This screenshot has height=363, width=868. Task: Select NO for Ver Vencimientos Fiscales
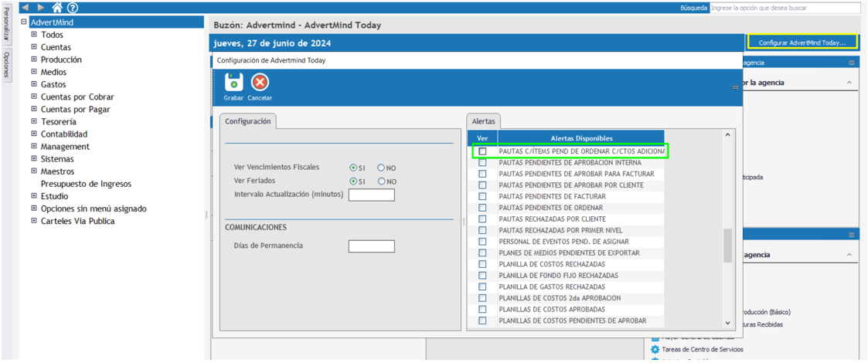pyautogui.click(x=381, y=168)
